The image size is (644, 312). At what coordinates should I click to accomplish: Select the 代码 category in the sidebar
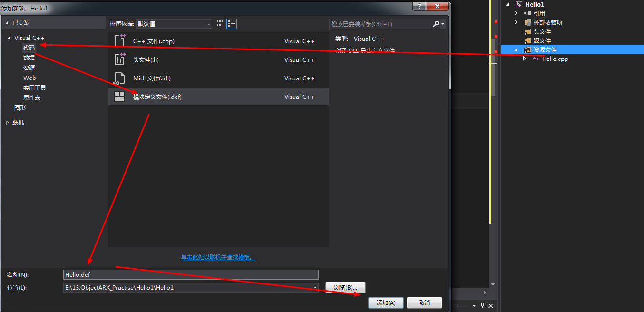(29, 48)
